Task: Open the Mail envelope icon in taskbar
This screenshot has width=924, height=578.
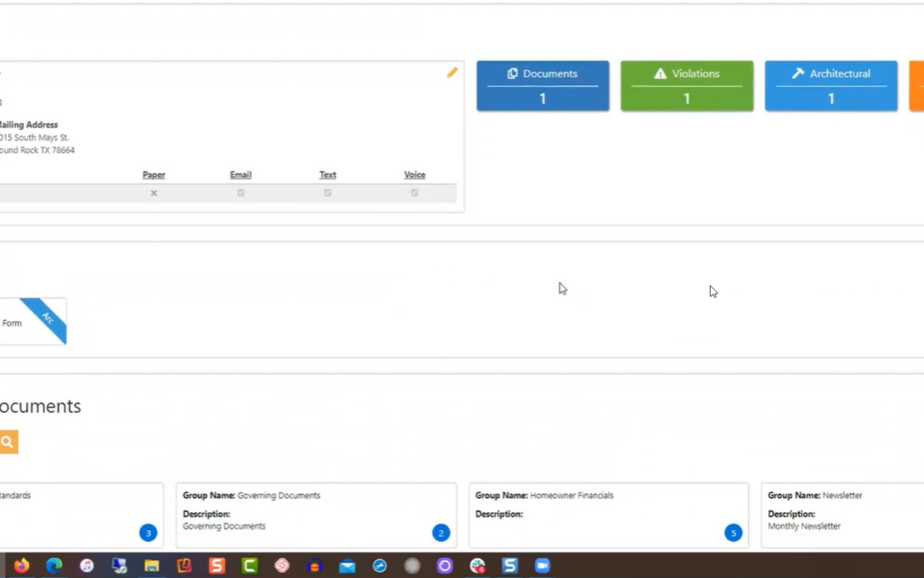Action: [346, 565]
